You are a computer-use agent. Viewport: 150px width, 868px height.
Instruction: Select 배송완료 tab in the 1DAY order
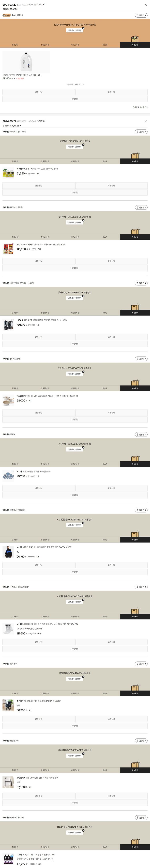pyautogui.click(x=135, y=45)
